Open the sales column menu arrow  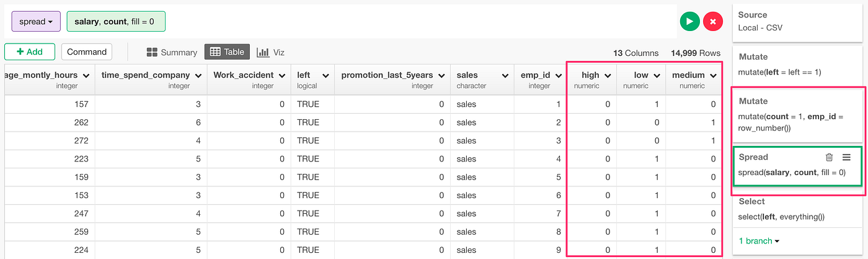click(504, 75)
